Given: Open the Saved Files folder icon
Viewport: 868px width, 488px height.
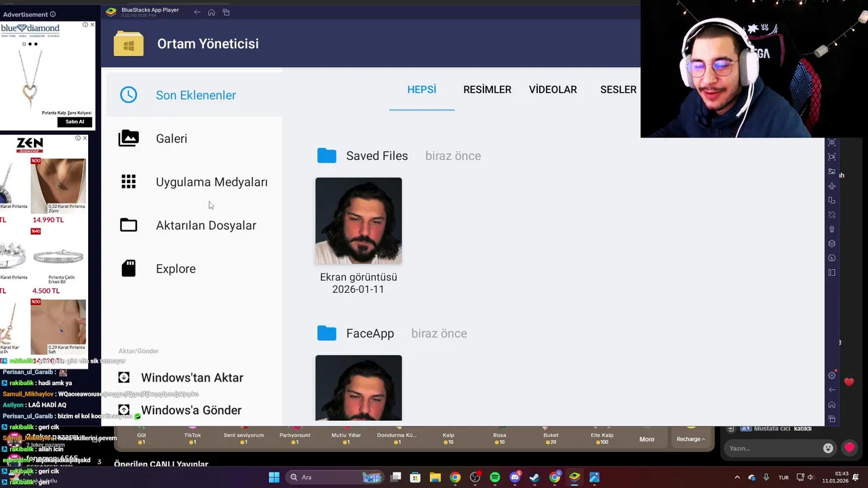Looking at the screenshot, I should coord(327,156).
